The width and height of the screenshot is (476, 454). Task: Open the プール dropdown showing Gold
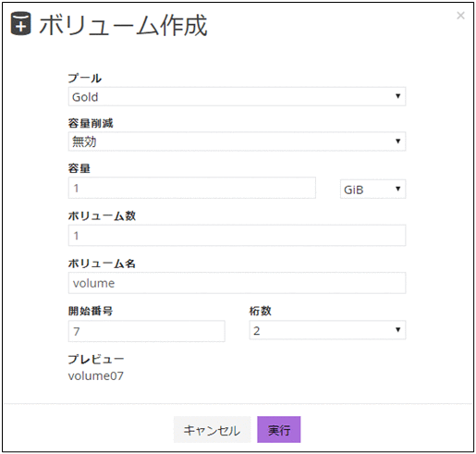(237, 97)
